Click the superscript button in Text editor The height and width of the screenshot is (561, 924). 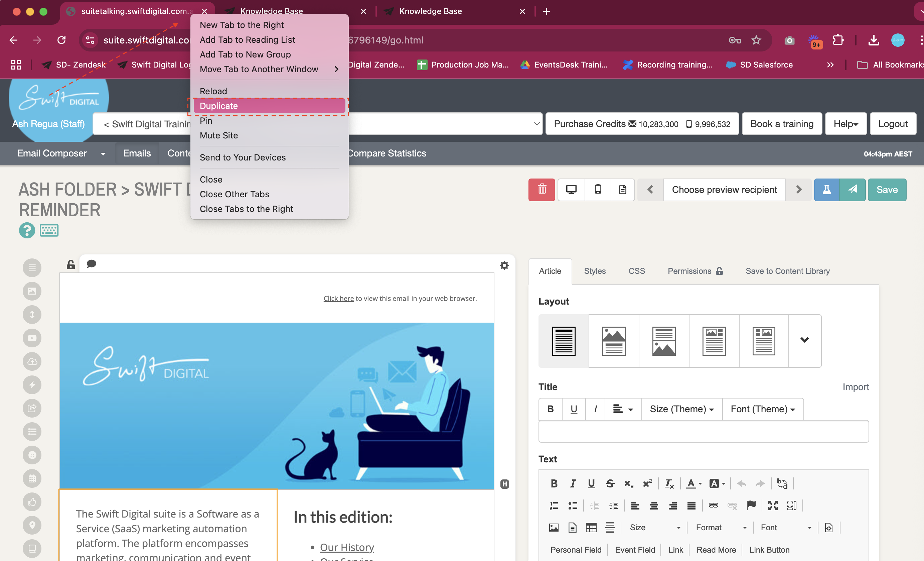pyautogui.click(x=647, y=483)
